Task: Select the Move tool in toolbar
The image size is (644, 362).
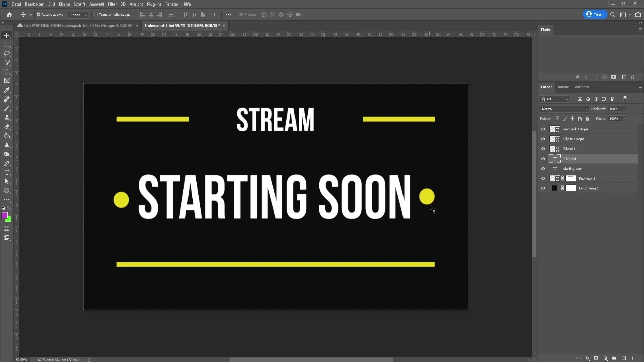Action: coord(7,35)
